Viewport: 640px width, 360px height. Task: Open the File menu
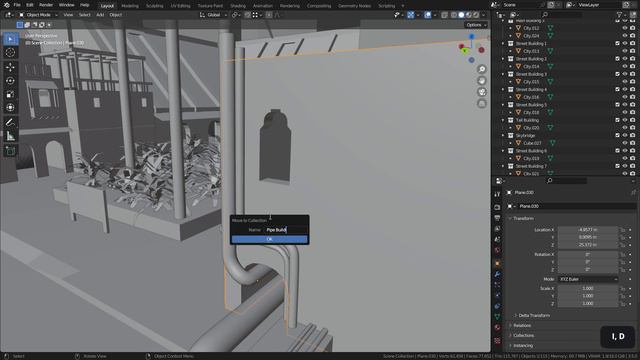(17, 5)
